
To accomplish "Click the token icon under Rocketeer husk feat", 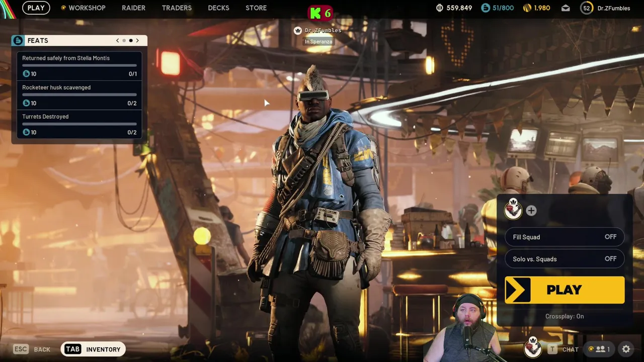I will coord(26,103).
